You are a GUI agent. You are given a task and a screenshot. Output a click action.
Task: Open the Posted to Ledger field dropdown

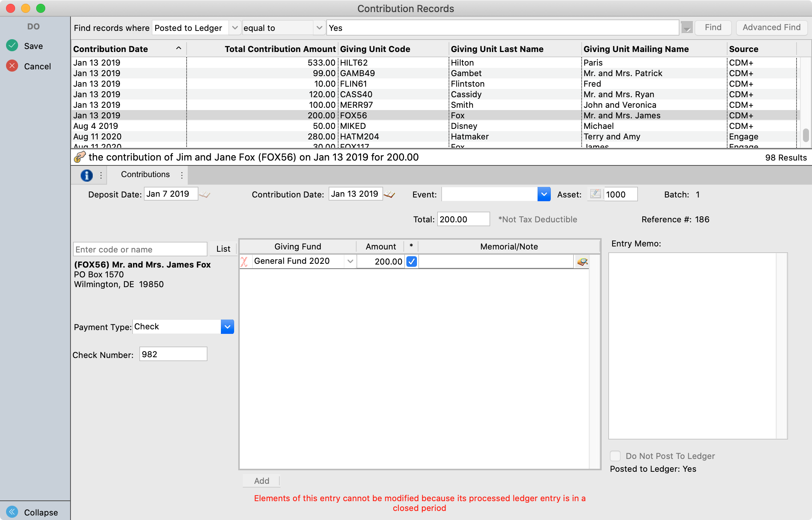point(234,28)
